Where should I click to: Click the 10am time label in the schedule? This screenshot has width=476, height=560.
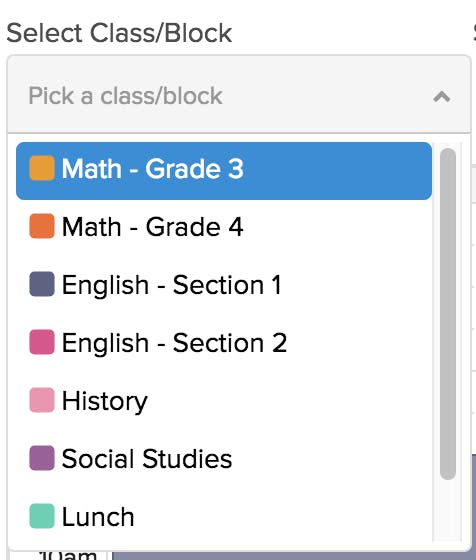(x=68, y=555)
